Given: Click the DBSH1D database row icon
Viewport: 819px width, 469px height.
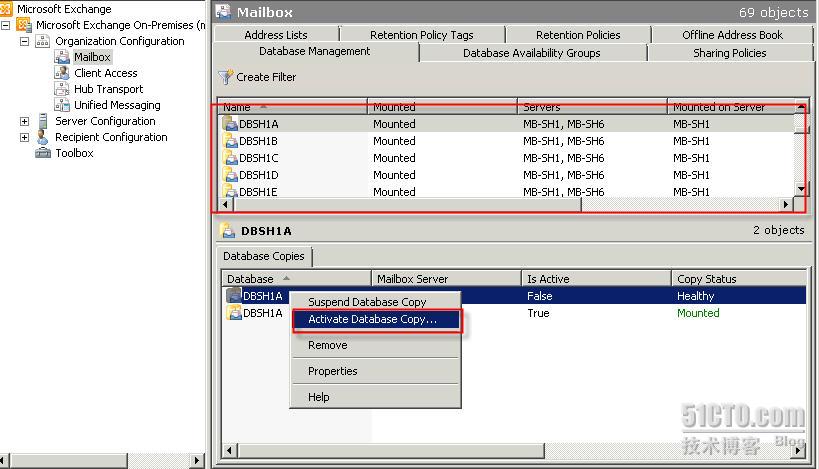Looking at the screenshot, I should pyautogui.click(x=231, y=175).
